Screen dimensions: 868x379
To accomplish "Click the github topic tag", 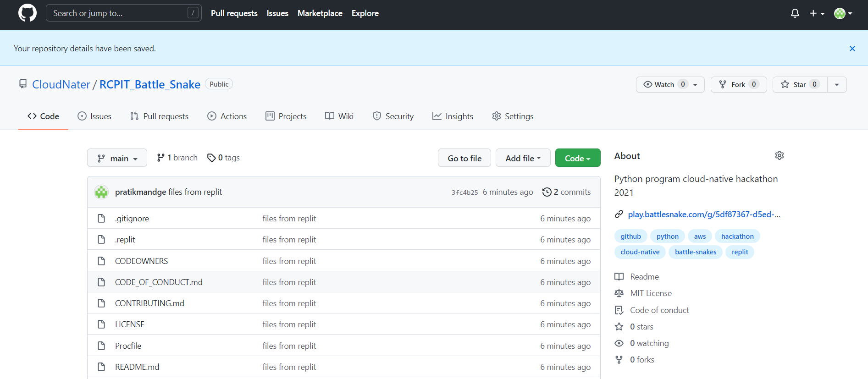I will tap(631, 236).
